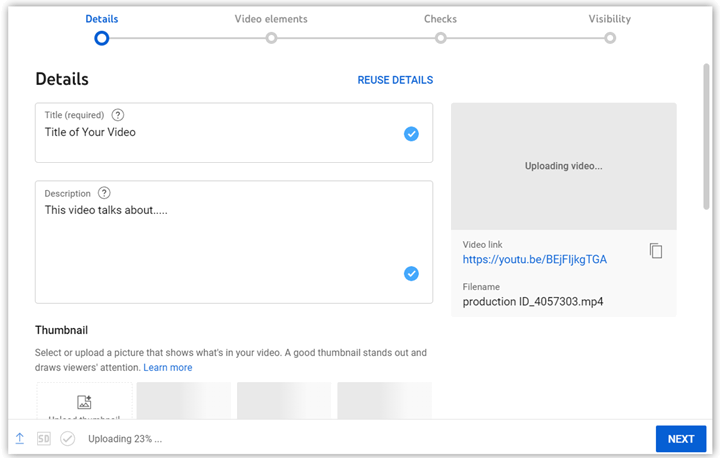Click the vertical scrollbar on the right
The height and width of the screenshot is (458, 720).
pyautogui.click(x=706, y=135)
